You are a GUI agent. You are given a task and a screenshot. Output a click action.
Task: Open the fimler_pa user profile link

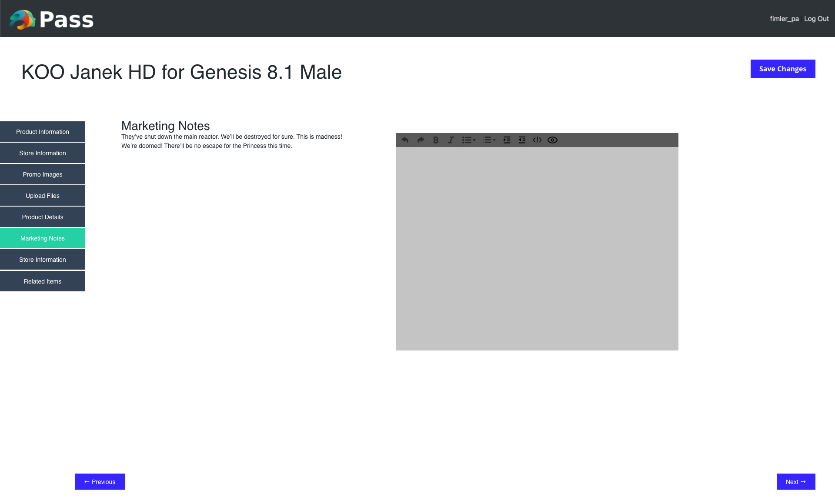[x=784, y=19]
